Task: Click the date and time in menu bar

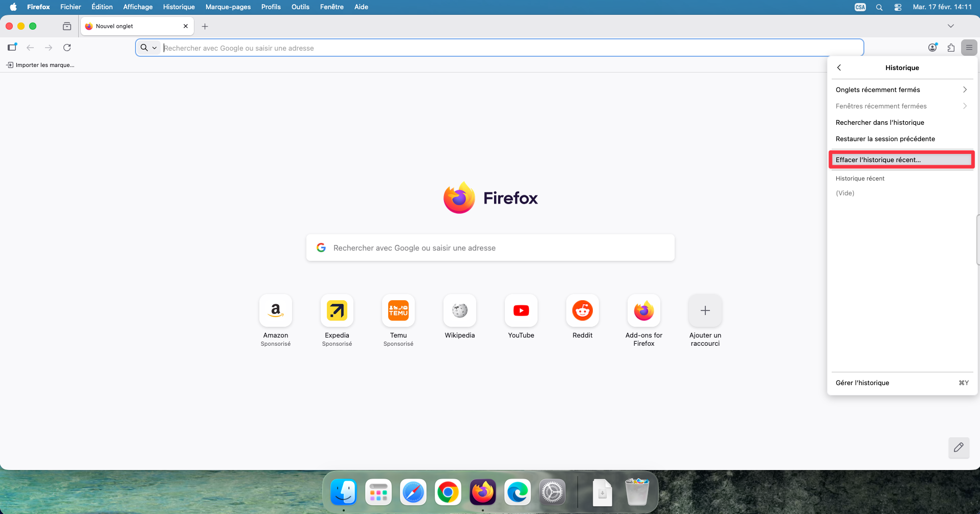Action: point(942,7)
